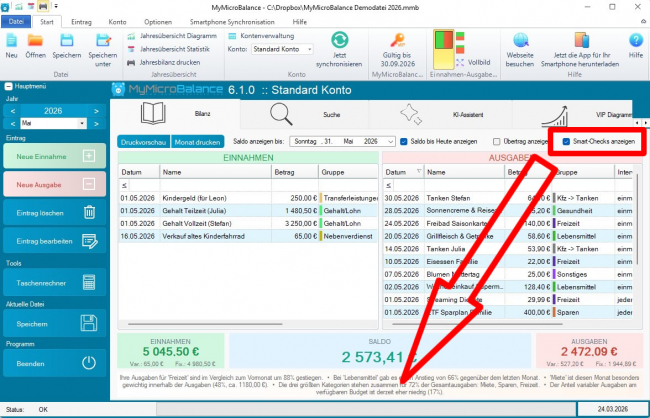Click the Monat drucken button

198,142
